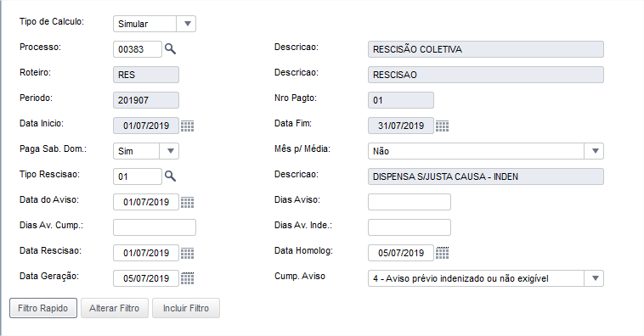Open the Data Geração calendar icon
Screen dimensions: 644x336
(187, 278)
